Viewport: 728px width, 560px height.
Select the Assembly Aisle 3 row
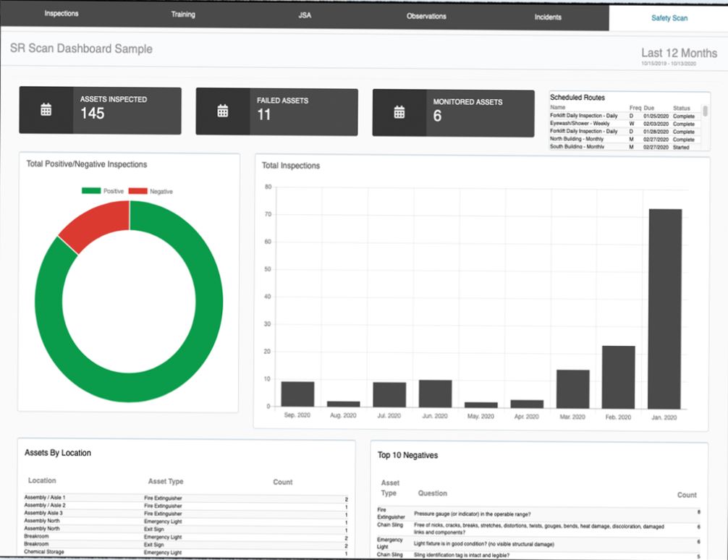186,514
